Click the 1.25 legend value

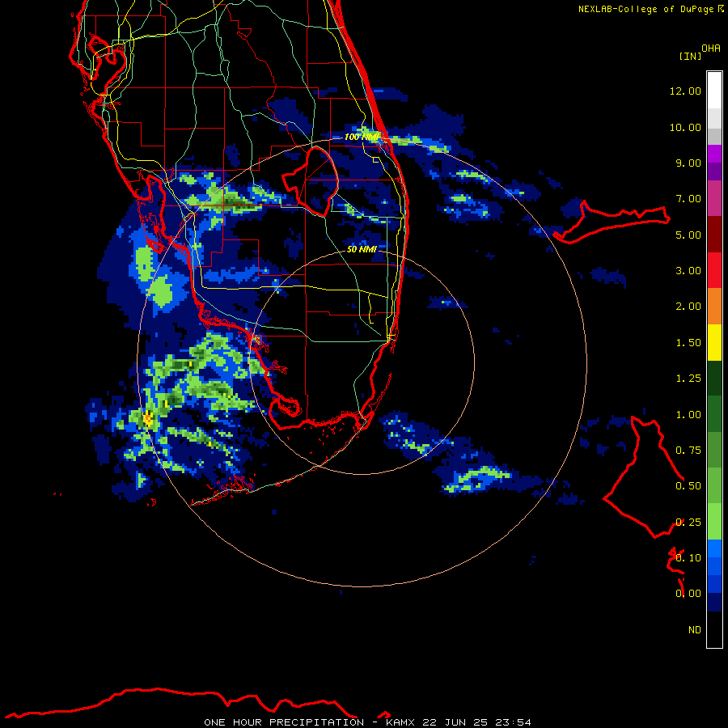click(688, 379)
